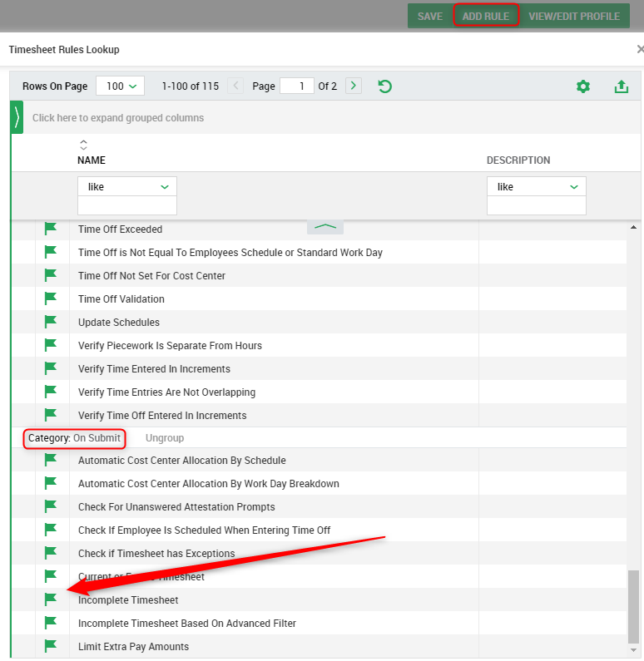Open the NAME filter like dropdown
644x661 pixels.
click(x=127, y=186)
